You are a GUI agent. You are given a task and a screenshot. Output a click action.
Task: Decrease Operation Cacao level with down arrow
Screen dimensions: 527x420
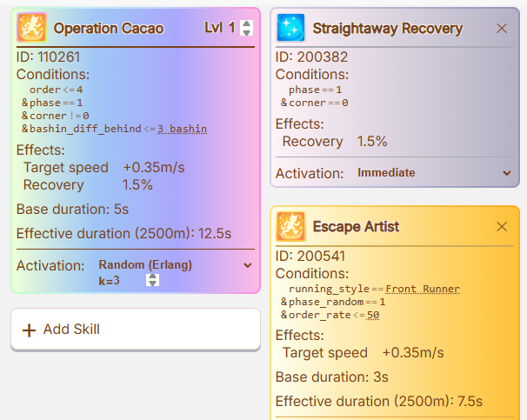(x=246, y=32)
